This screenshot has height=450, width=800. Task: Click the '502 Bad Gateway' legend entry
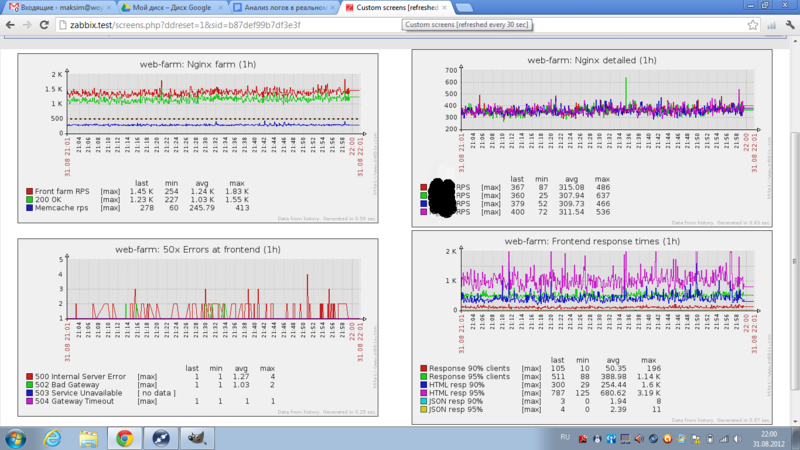tap(67, 385)
